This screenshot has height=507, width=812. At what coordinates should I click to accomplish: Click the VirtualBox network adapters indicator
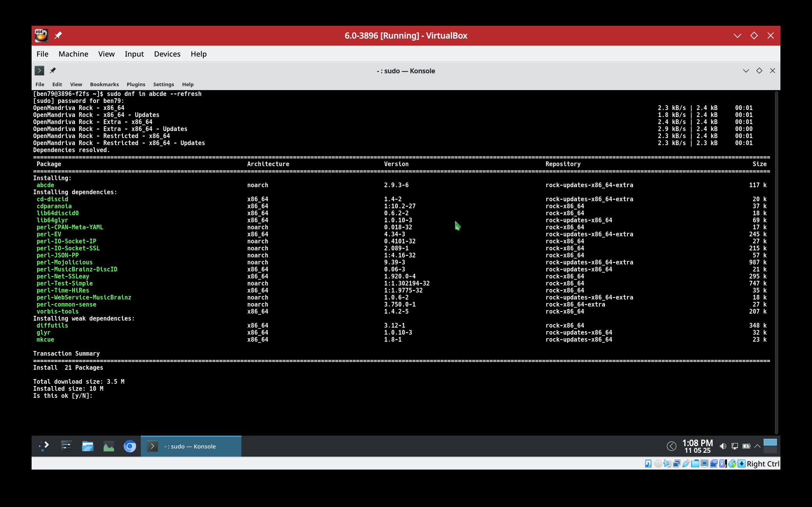[x=677, y=464]
